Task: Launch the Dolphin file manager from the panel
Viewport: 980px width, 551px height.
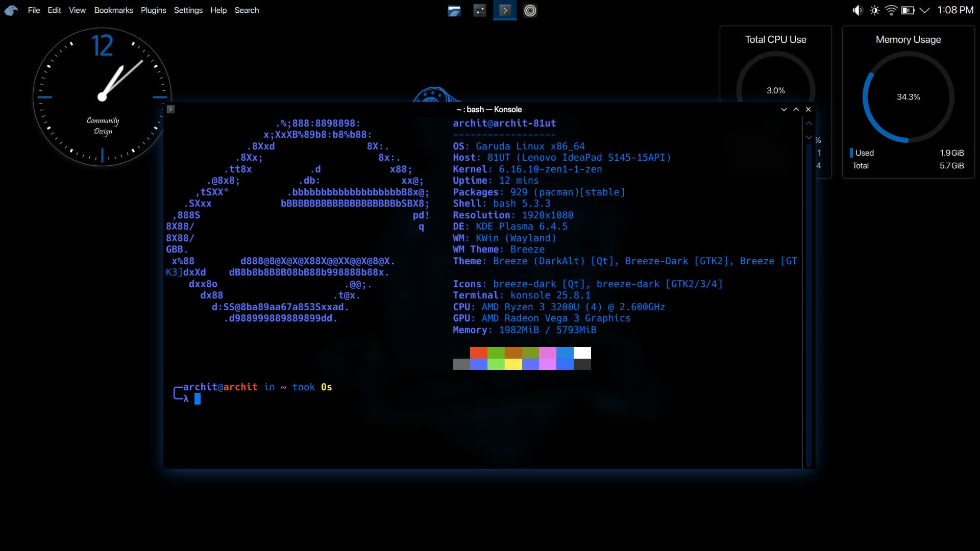Action: coord(454,11)
